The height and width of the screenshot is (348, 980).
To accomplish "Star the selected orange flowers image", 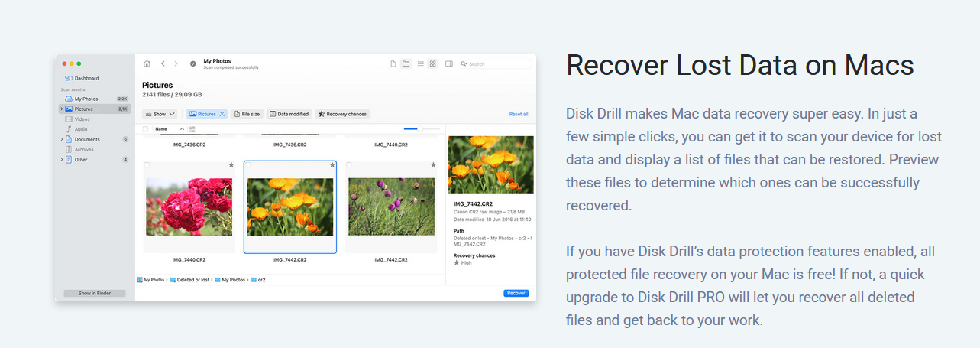I will tap(332, 165).
